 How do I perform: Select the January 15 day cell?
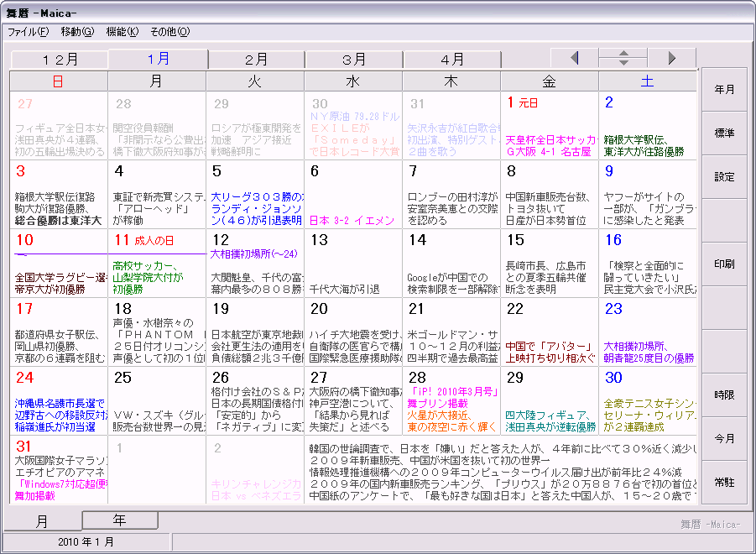coord(549,264)
